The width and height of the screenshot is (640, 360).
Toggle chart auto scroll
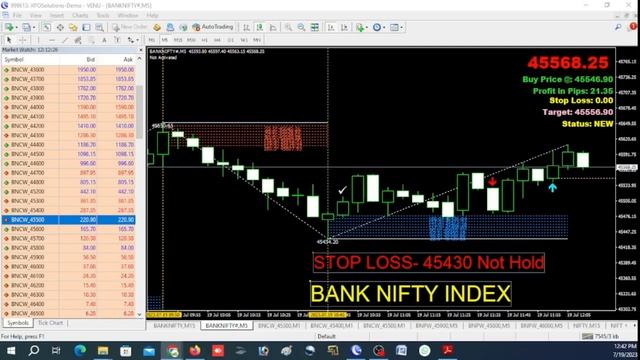pyautogui.click(x=331, y=27)
